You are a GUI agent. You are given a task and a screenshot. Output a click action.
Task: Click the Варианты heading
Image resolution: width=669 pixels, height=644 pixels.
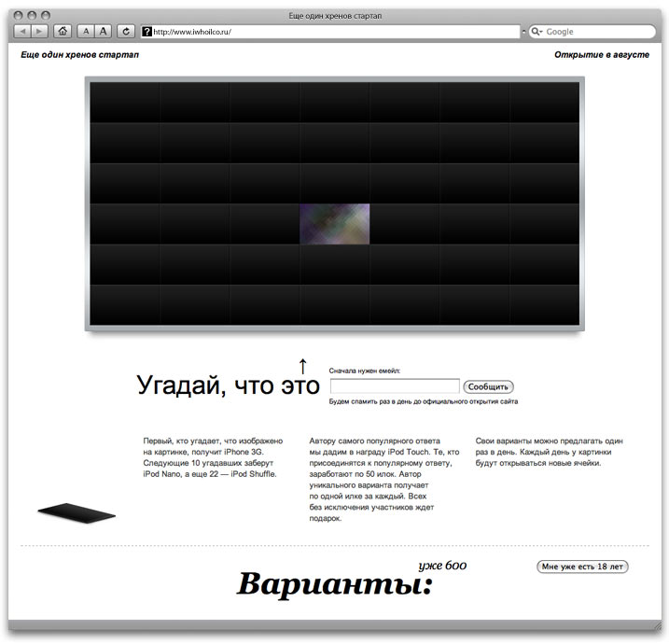[x=335, y=585]
